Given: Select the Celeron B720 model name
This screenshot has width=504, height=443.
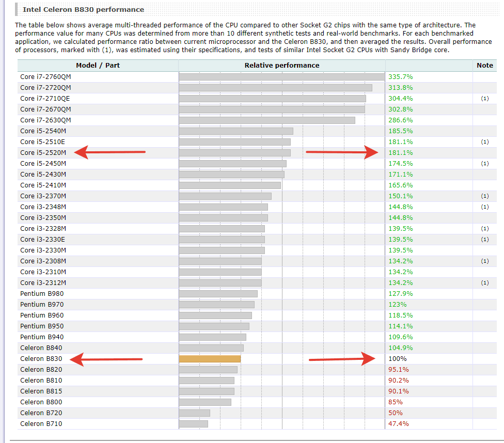Looking at the screenshot, I should [41, 413].
